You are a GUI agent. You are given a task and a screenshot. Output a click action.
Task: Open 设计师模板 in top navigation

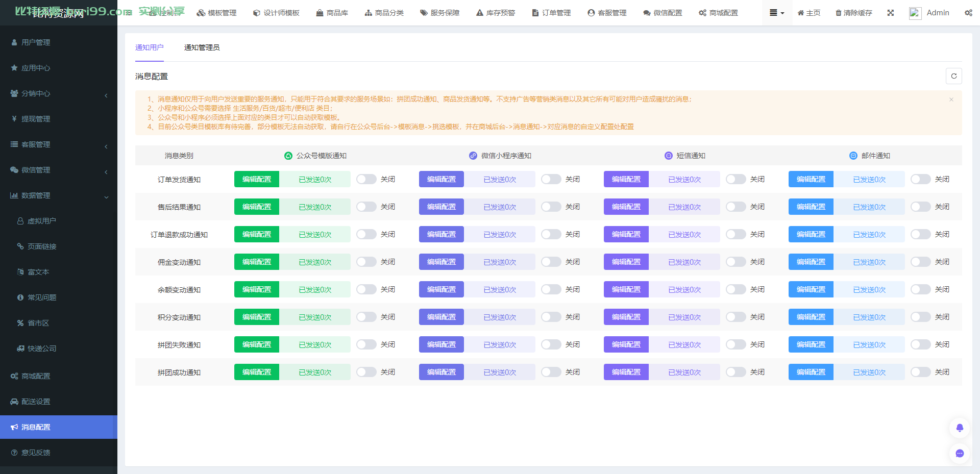(x=276, y=13)
